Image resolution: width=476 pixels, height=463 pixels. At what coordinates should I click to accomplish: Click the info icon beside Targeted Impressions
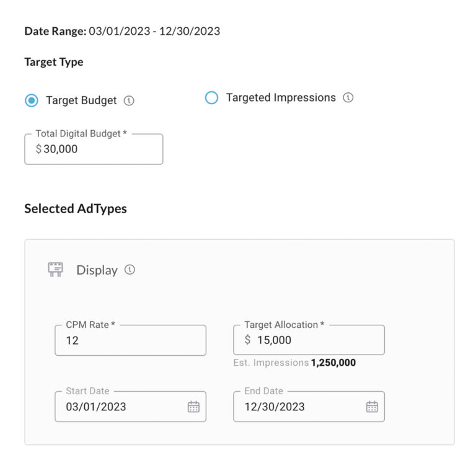pyautogui.click(x=348, y=98)
